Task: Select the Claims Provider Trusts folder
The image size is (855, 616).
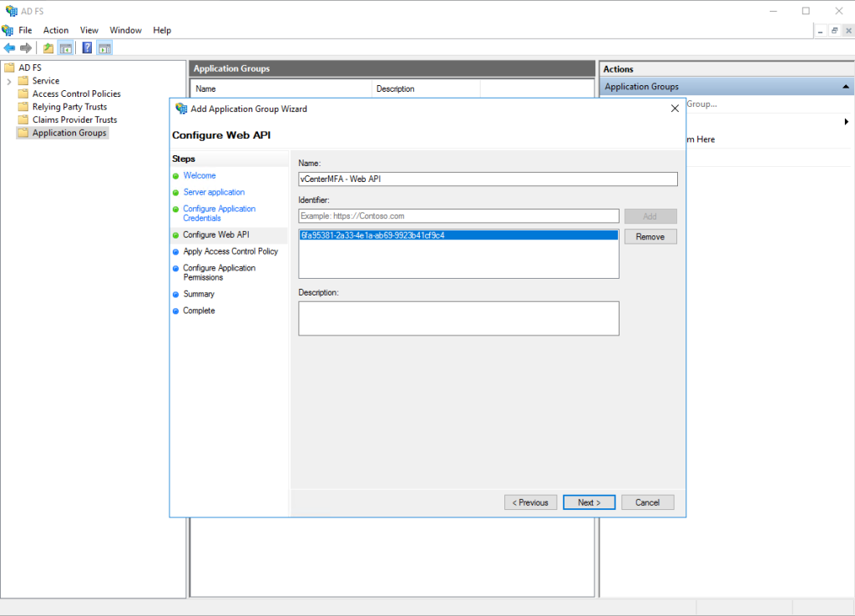Action: (74, 119)
